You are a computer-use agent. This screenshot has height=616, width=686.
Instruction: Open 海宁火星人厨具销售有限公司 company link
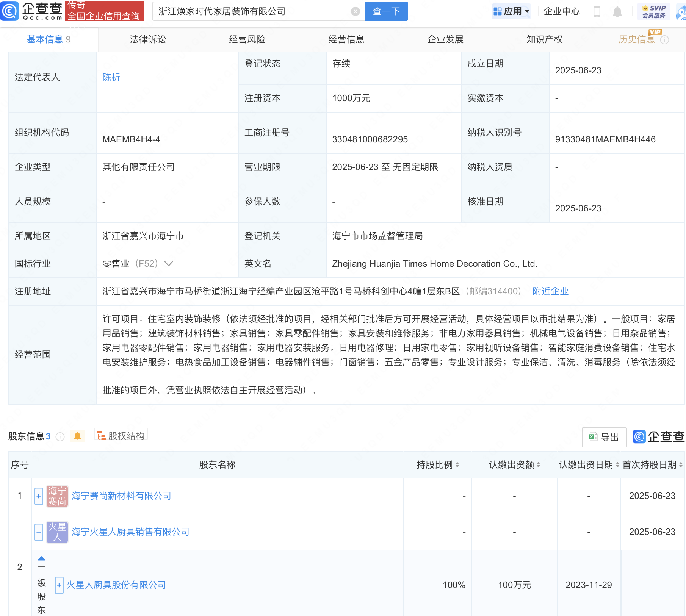coord(130,532)
